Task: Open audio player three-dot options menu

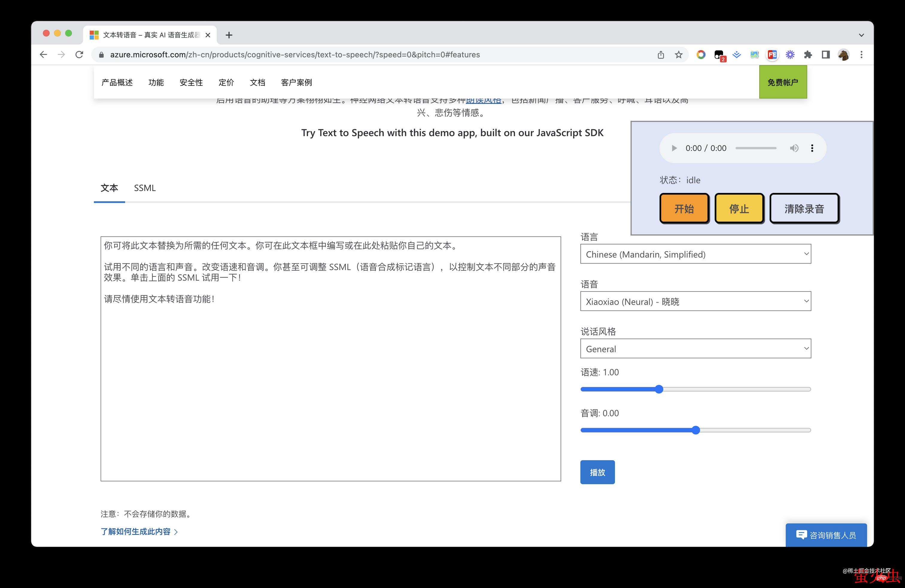Action: pos(812,148)
